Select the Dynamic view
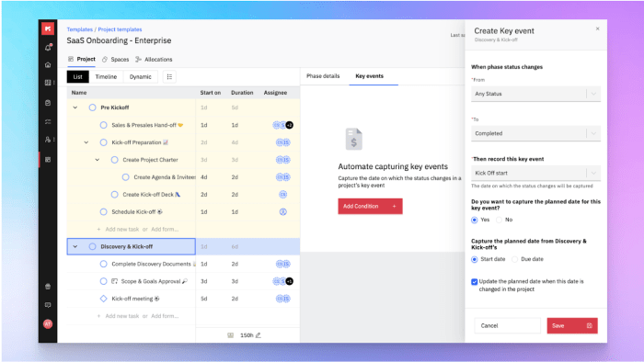The height and width of the screenshot is (362, 644). [x=141, y=76]
